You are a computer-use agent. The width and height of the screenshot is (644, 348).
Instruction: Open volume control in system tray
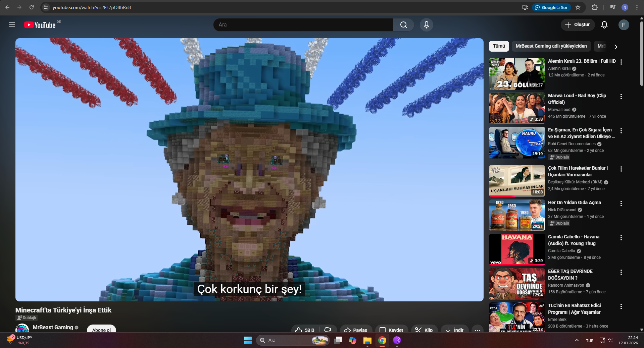610,340
